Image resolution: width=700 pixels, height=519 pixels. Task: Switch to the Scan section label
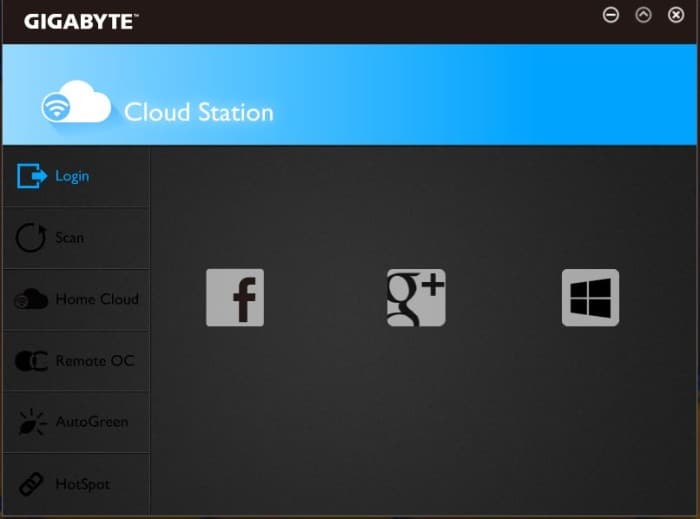pyautogui.click(x=70, y=238)
